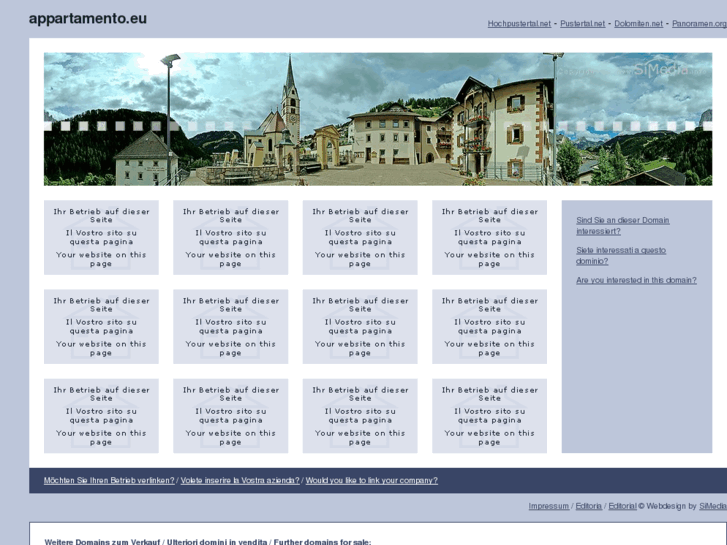Open the Editorial footer link
The image size is (727, 545).
622,506
